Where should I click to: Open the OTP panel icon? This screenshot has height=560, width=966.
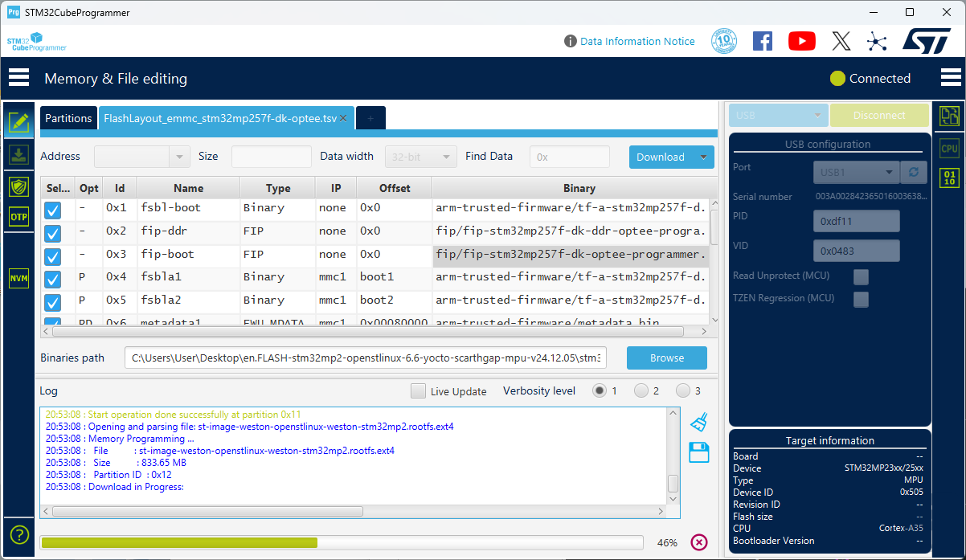[x=18, y=217]
